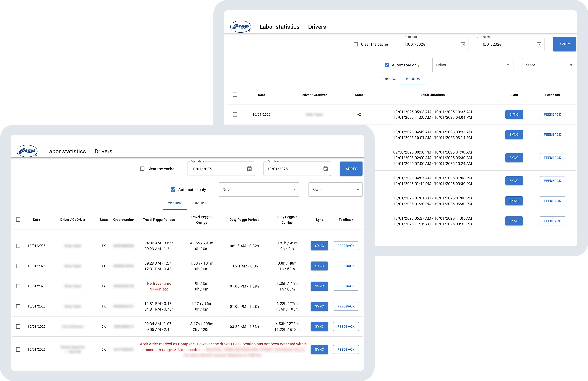
Task: Switch to the KRONOS tab in front window
Action: [199, 203]
